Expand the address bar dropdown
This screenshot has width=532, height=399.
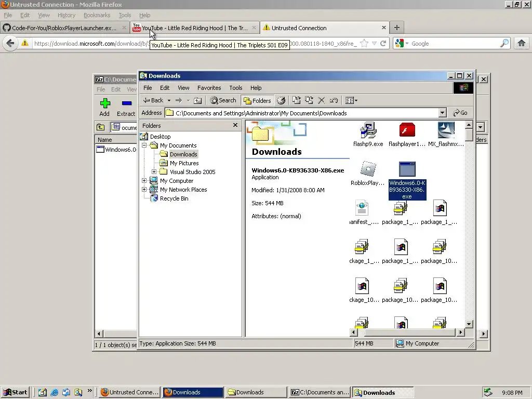coord(443,113)
